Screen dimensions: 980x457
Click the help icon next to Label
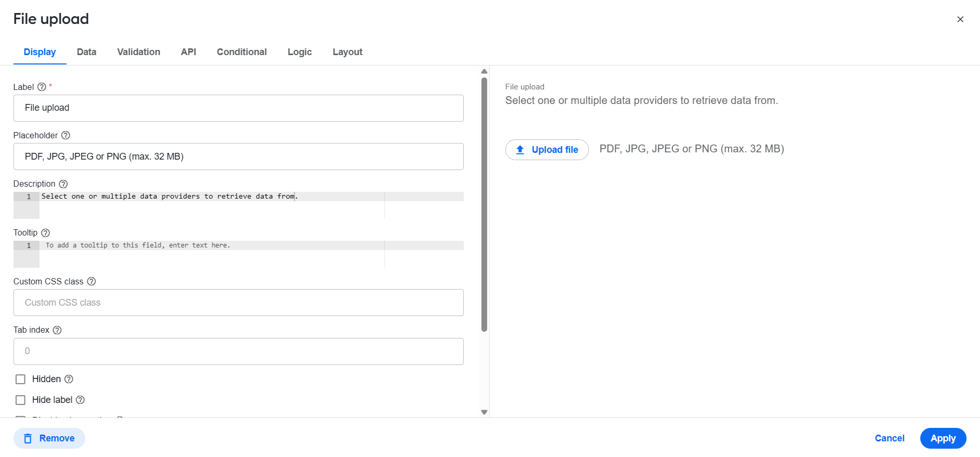coord(42,87)
